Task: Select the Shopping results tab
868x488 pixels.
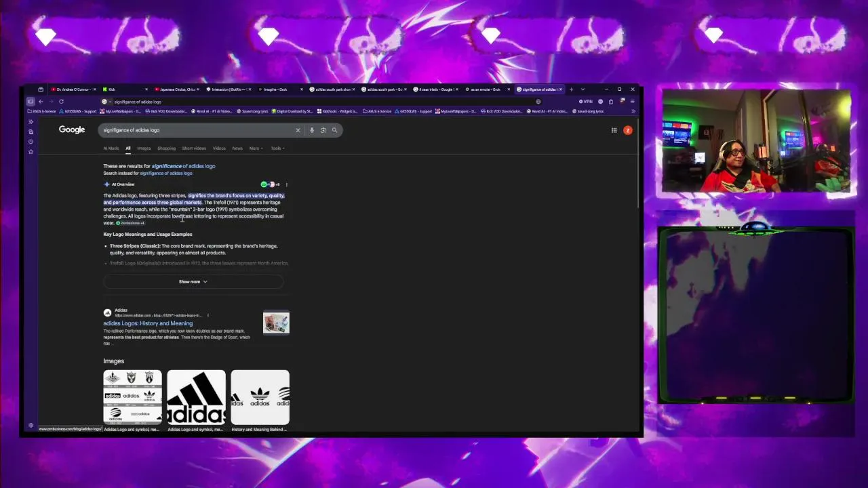Action: click(166, 148)
